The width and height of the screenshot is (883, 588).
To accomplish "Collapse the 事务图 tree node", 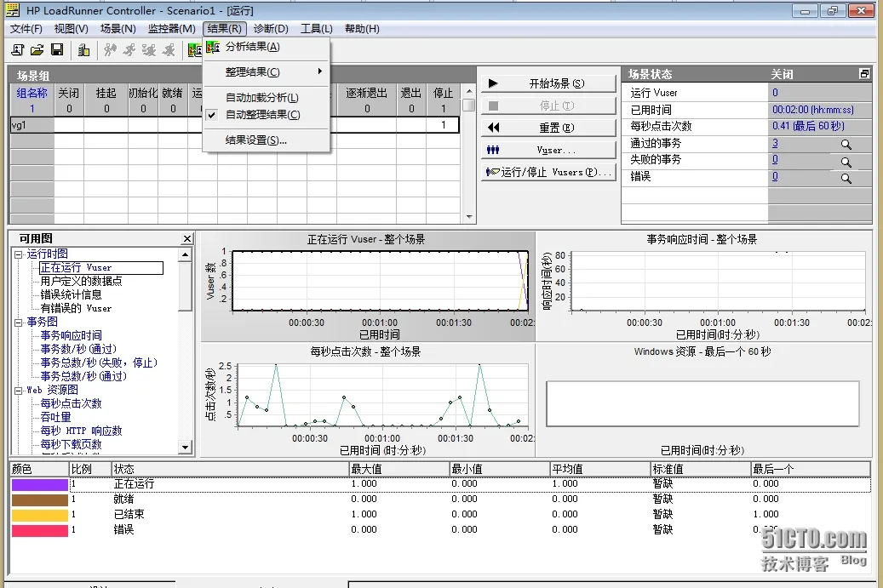I will (x=18, y=323).
